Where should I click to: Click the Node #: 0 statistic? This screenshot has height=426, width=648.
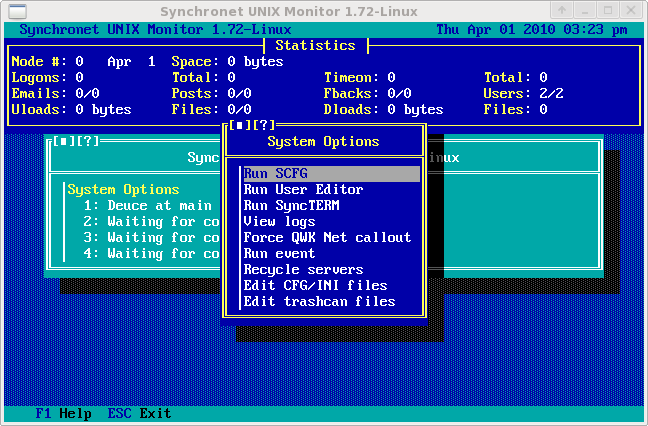(48, 62)
